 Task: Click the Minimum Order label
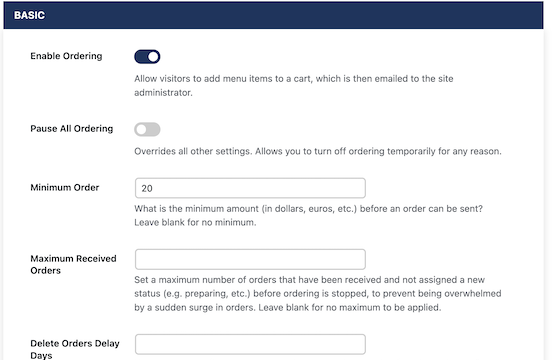click(x=65, y=188)
